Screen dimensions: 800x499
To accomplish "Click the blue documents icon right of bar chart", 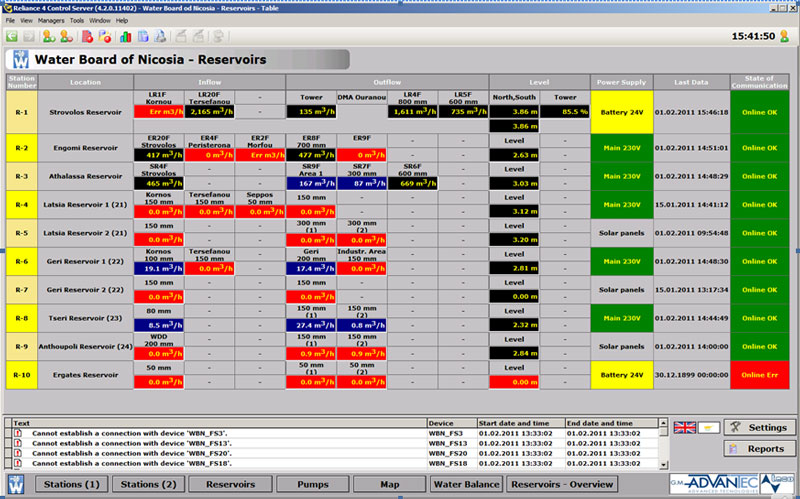I will [x=144, y=36].
